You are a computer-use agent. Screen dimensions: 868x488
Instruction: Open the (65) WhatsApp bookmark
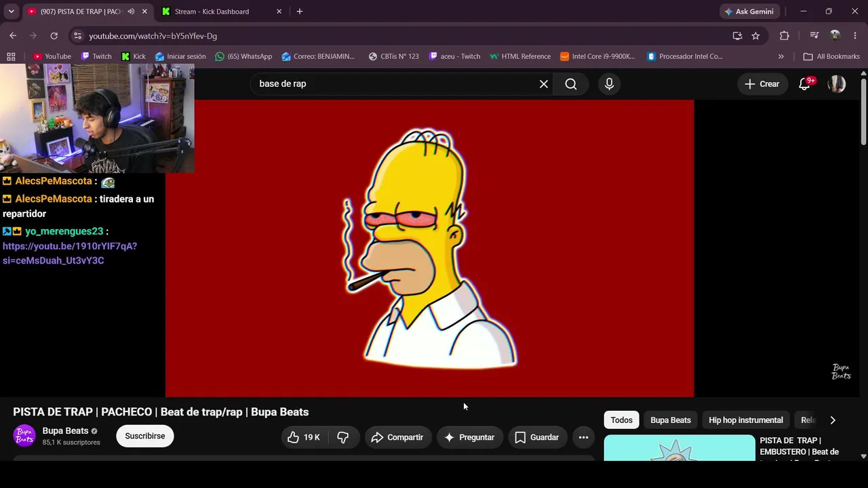pos(243,56)
